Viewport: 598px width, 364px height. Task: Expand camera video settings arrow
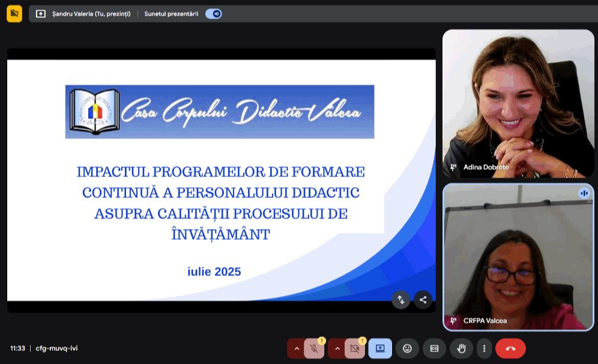(337, 348)
